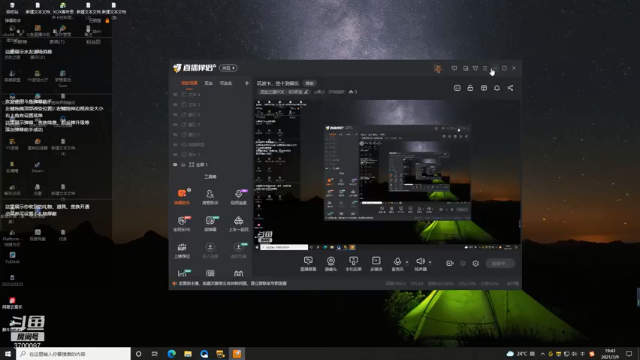Click the plus icon to add scene
Image resolution: width=640 pixels, height=360 pixels.
coord(247,83)
